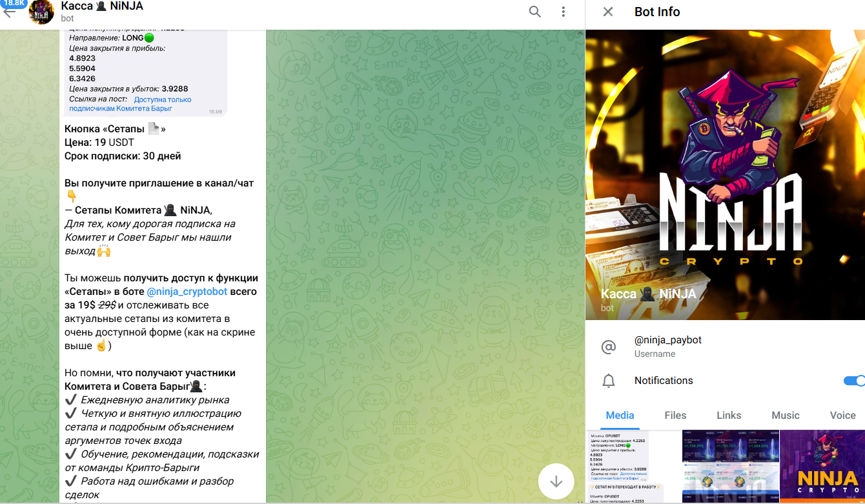
Task: Go back using the arrow with 18.8K badge
Action: [9, 12]
